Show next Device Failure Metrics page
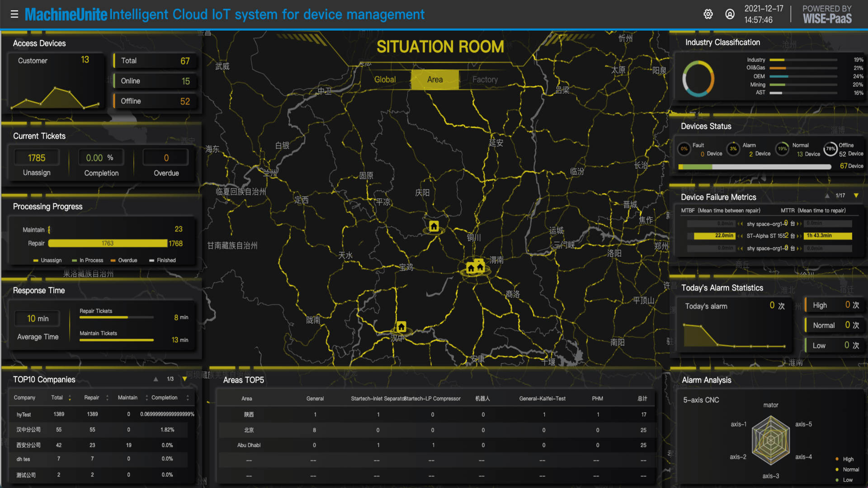Image resolution: width=868 pixels, height=488 pixels. click(x=856, y=196)
